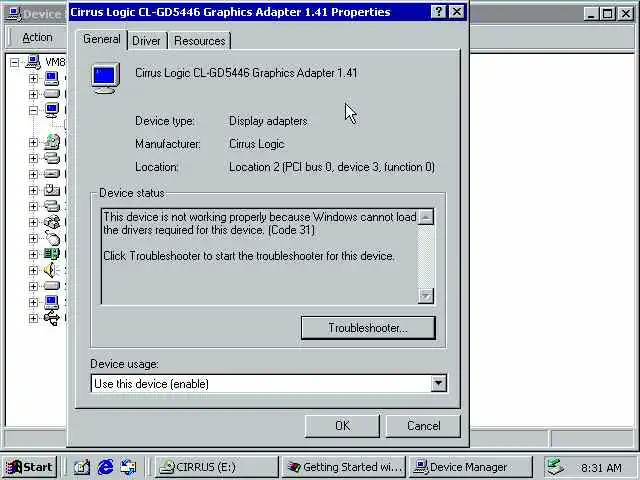The image size is (640, 480).
Task: Cancel the adapter properties dialog
Action: point(423,426)
